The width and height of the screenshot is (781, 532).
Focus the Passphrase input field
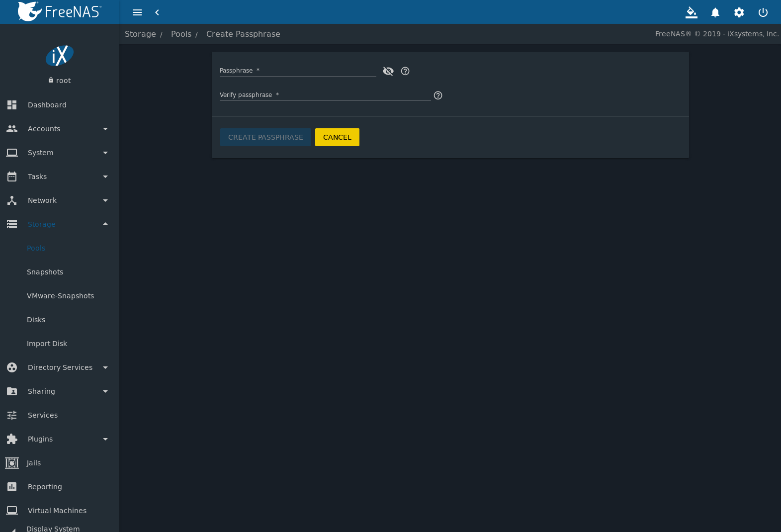tap(298, 70)
